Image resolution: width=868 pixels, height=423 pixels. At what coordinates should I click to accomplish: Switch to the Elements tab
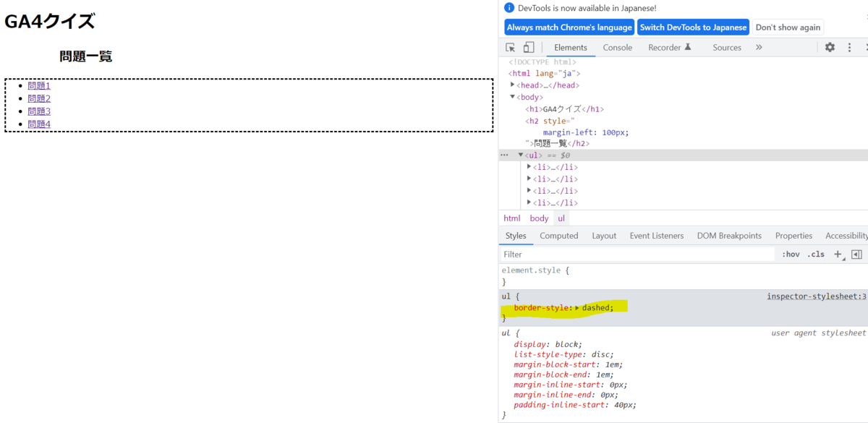coord(570,48)
